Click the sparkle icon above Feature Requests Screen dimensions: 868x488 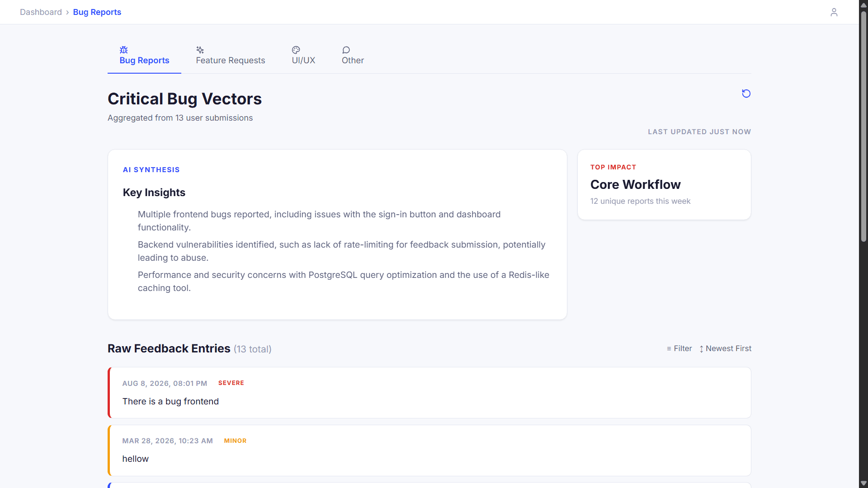click(x=200, y=50)
